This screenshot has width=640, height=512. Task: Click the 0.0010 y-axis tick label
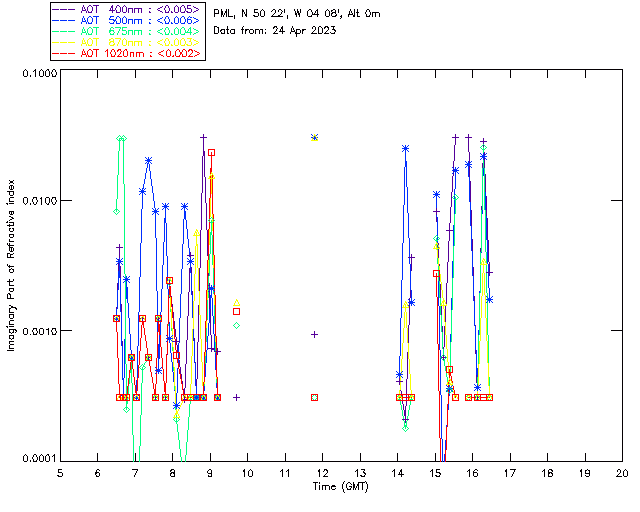tap(39, 331)
